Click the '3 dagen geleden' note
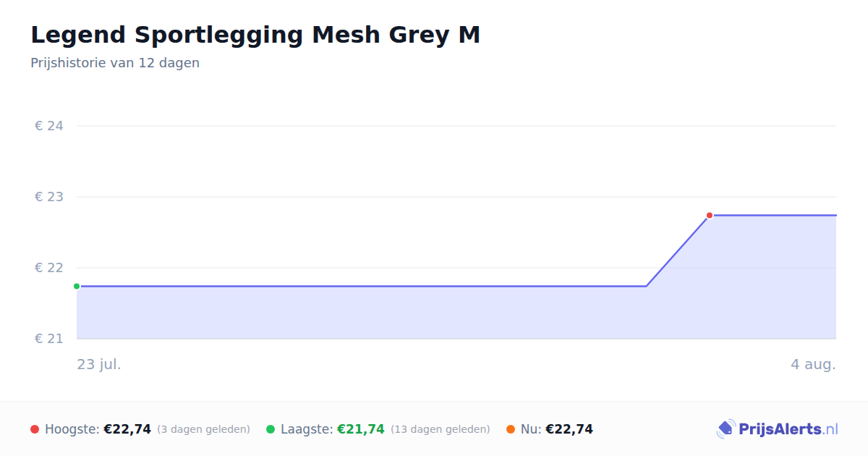This screenshot has height=456, width=868. click(204, 429)
